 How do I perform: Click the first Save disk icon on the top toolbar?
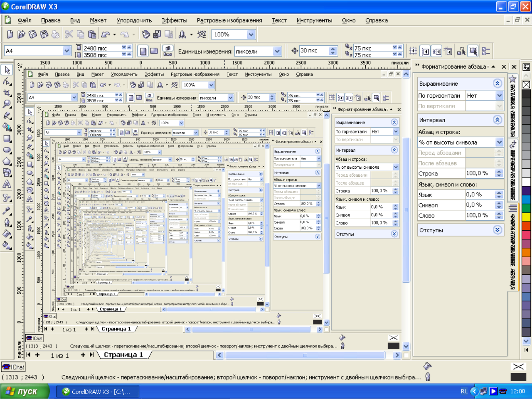coord(32,34)
